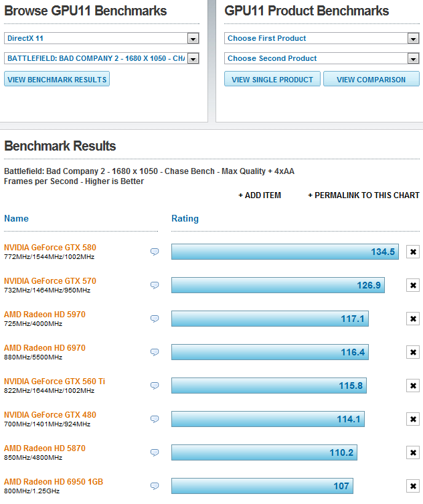Click GPU11 Product Benchmarks heading

pos(307,11)
